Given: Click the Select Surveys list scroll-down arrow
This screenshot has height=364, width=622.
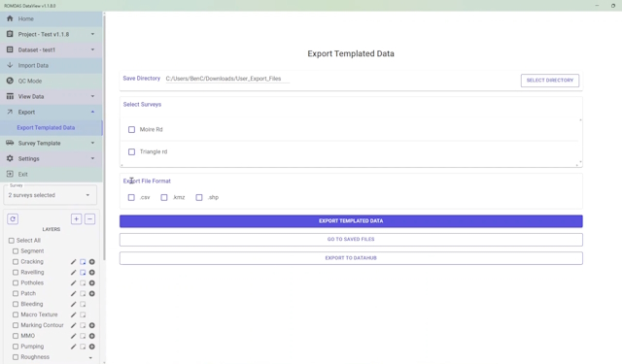Looking at the screenshot, I should [580, 161].
